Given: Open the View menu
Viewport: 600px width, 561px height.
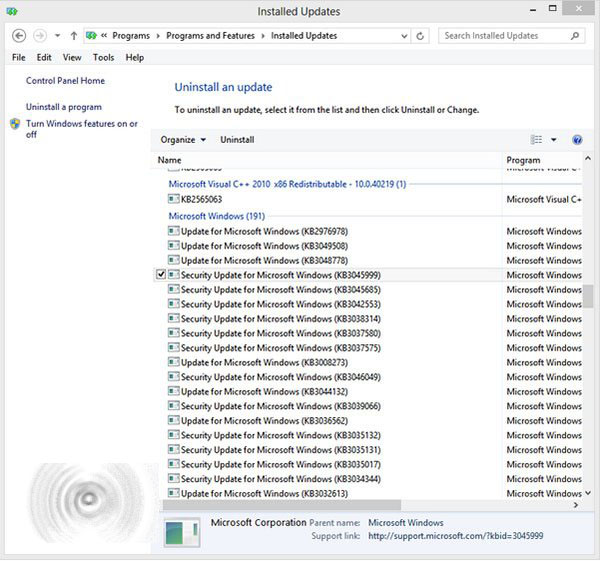Looking at the screenshot, I should (x=72, y=57).
